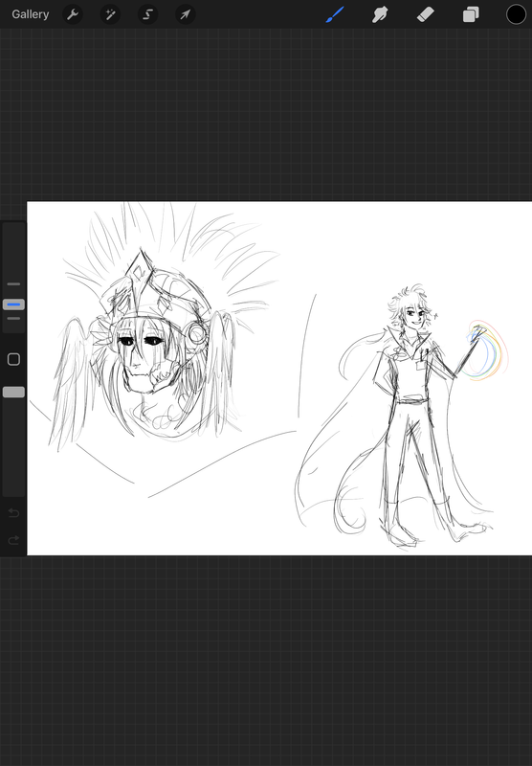Click the brush size slider handle
Image resolution: width=532 pixels, height=766 pixels.
coord(13,304)
